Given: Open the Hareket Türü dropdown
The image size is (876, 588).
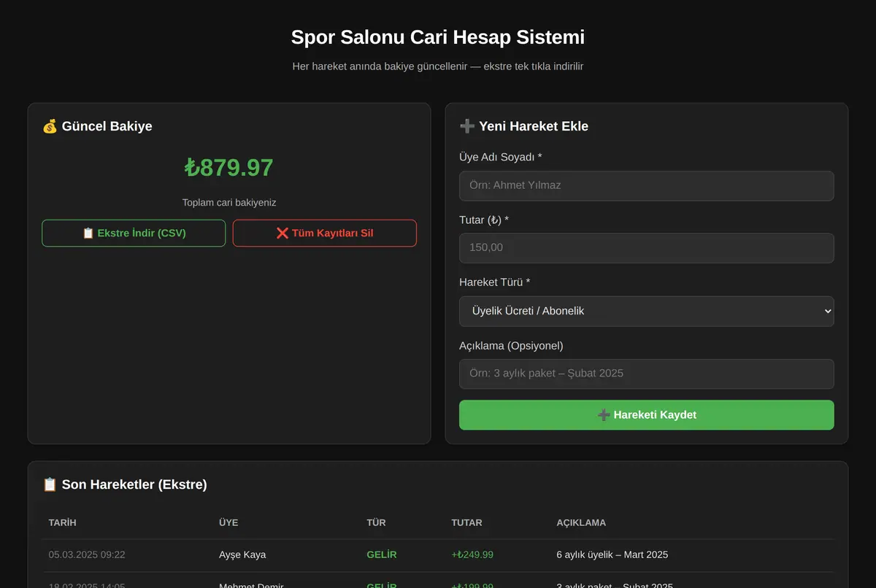Looking at the screenshot, I should coord(647,312).
